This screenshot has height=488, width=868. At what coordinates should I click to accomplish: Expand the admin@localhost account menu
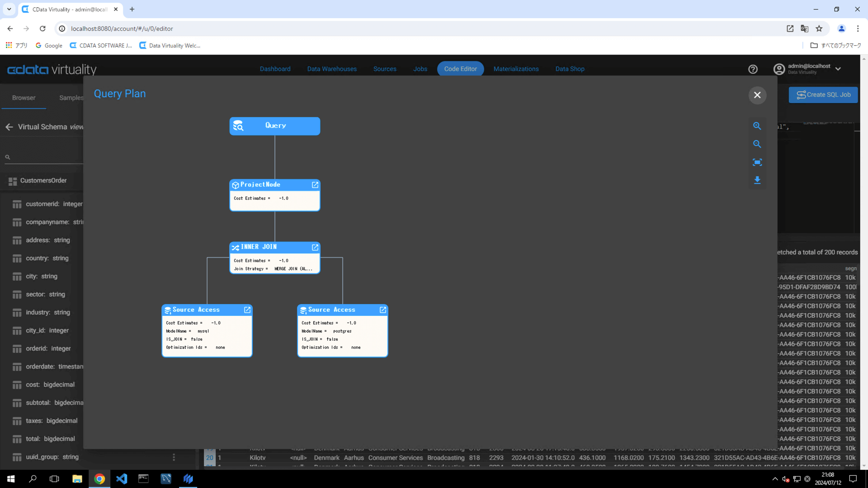click(x=838, y=69)
